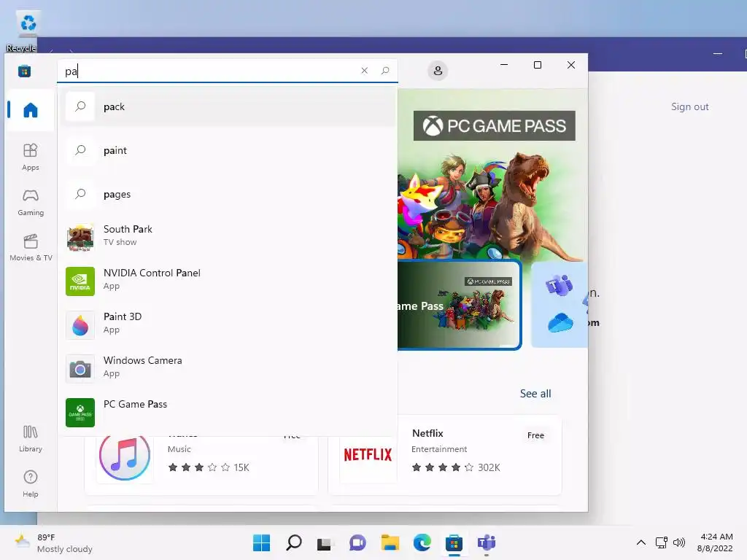The width and height of the screenshot is (747, 560).
Task: Select the Game Pass carousel thumbnail
Action: [x=460, y=305]
